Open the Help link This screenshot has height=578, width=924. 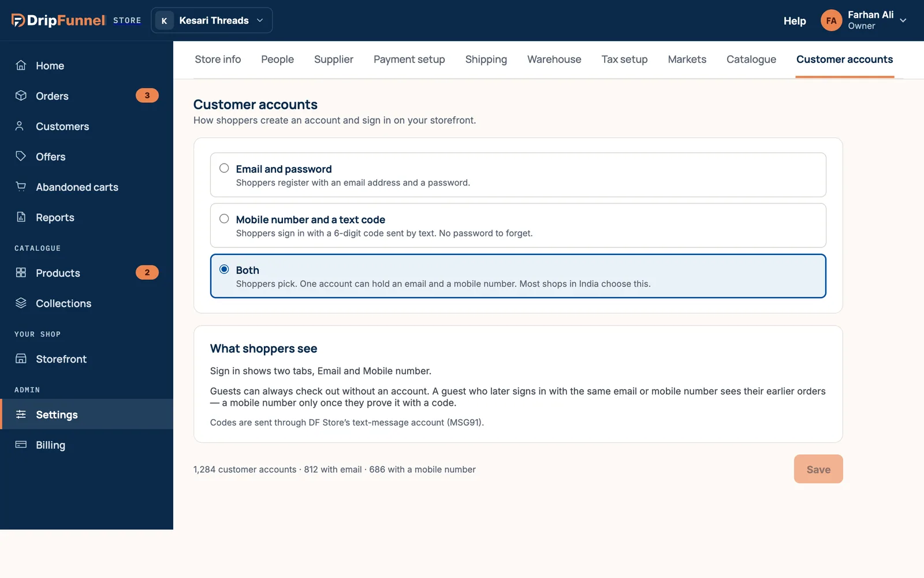pyautogui.click(x=795, y=21)
